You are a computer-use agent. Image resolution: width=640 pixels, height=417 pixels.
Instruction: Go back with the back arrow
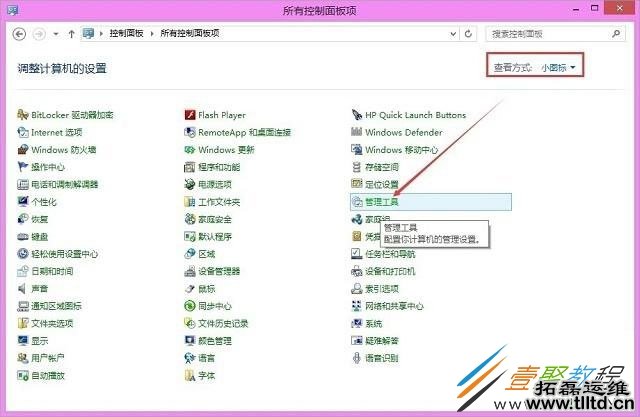point(19,34)
